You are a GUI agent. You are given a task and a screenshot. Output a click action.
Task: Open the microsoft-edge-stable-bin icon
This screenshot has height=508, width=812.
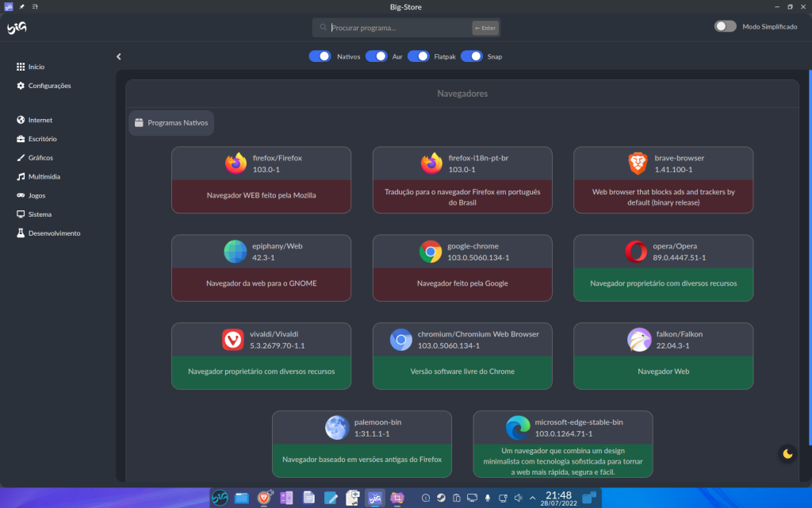tap(518, 428)
